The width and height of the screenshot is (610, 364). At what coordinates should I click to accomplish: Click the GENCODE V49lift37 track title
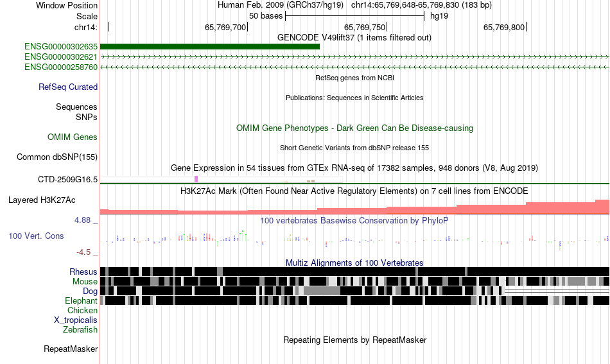click(354, 38)
